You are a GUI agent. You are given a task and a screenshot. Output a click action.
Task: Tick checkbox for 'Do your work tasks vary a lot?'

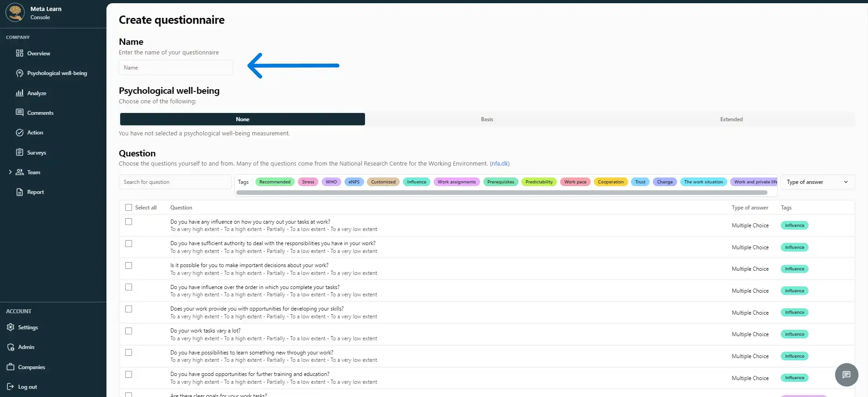tap(129, 331)
